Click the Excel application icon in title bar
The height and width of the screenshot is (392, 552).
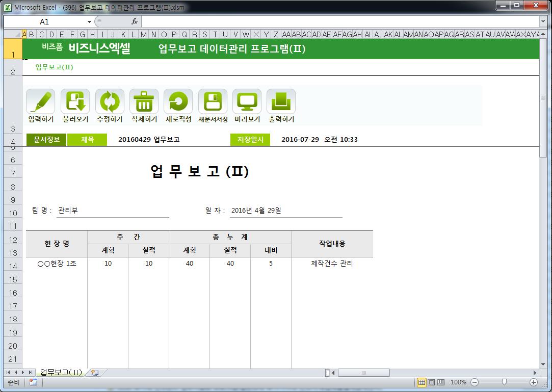tap(8, 7)
